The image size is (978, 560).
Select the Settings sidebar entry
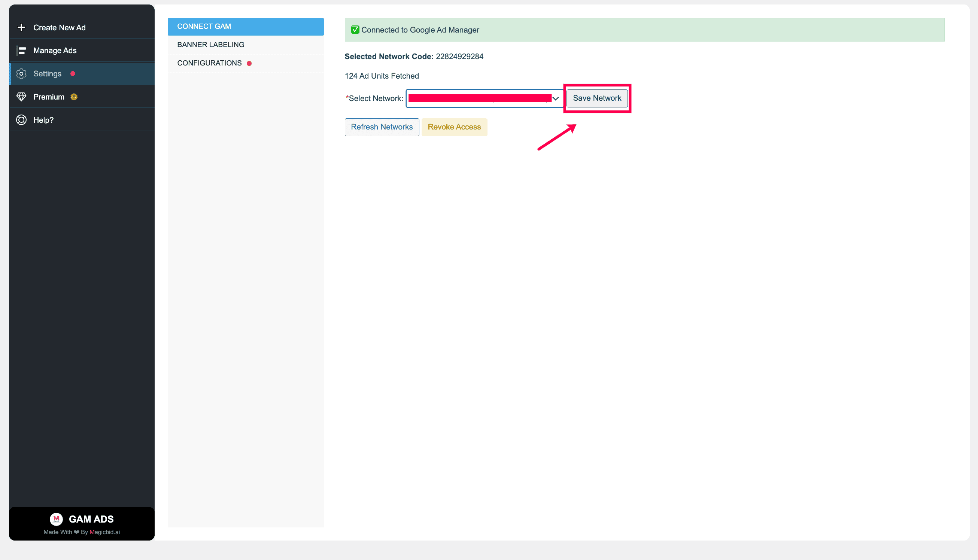tap(82, 73)
